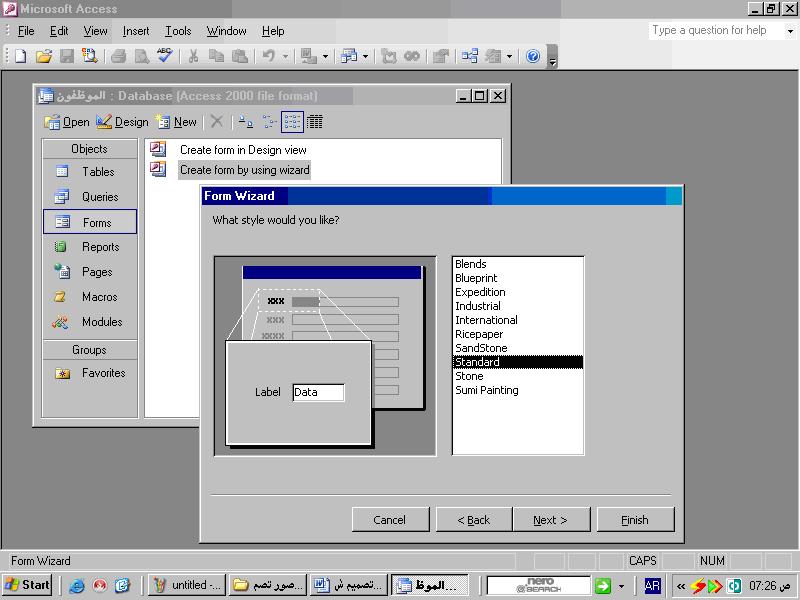Image resolution: width=800 pixels, height=600 pixels.
Task: Click the Undo arrow icon
Action: point(268,56)
